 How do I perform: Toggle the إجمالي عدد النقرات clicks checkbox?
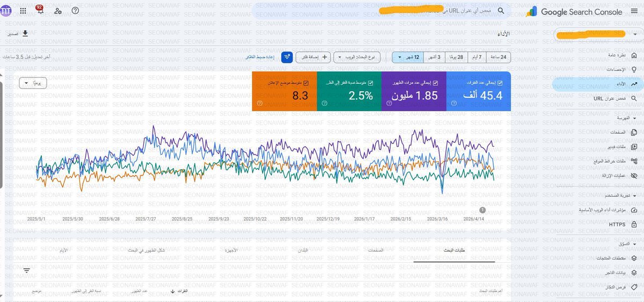pyautogui.click(x=500, y=83)
